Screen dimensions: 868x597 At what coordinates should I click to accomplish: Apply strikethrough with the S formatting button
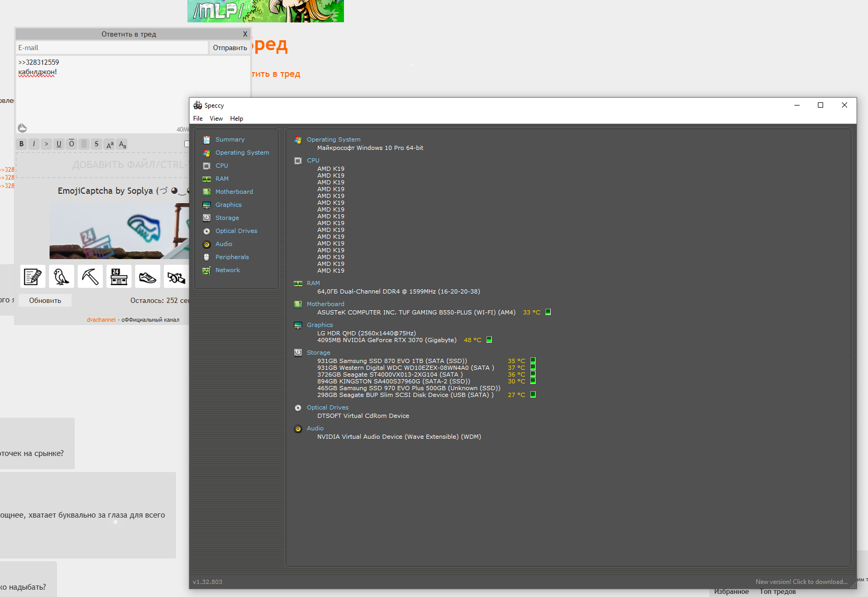coord(97,144)
